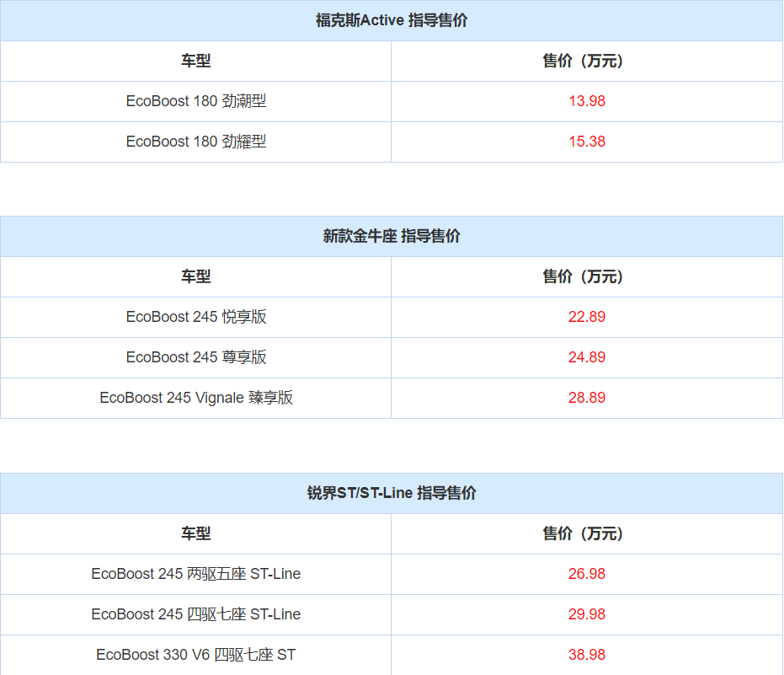784x675 pixels.
Task: Click the 新款金牛座 指导售价 header
Action: [392, 237]
